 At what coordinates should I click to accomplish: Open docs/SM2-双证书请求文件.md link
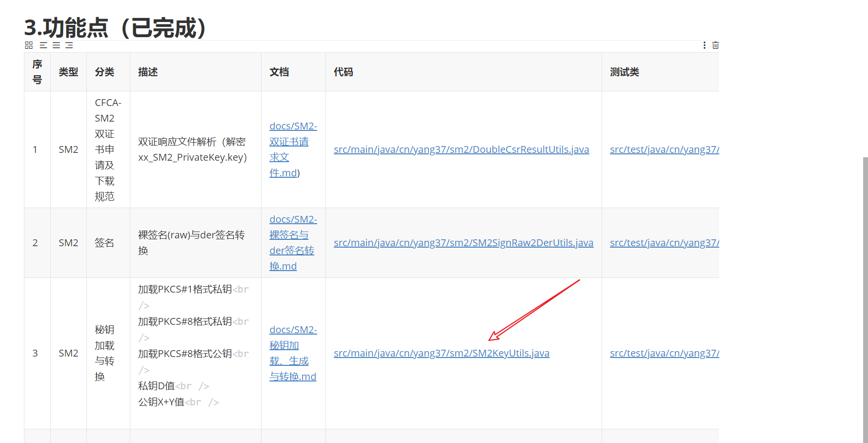point(293,149)
